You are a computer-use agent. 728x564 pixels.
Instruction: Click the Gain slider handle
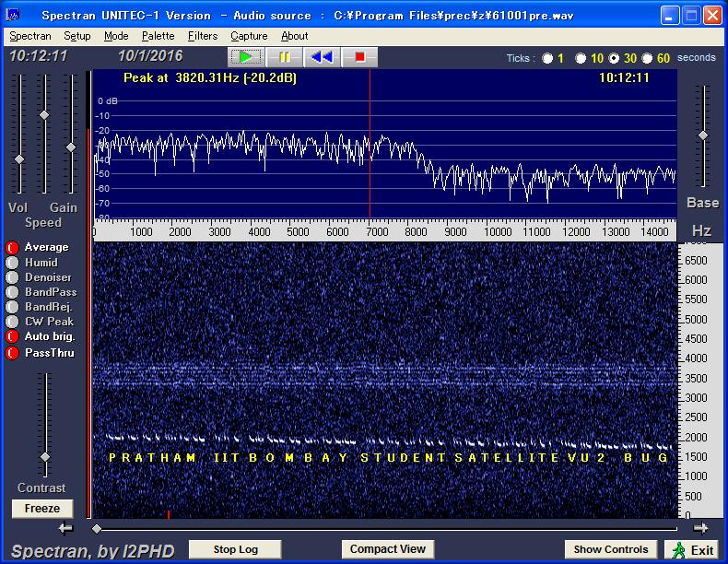[71, 147]
